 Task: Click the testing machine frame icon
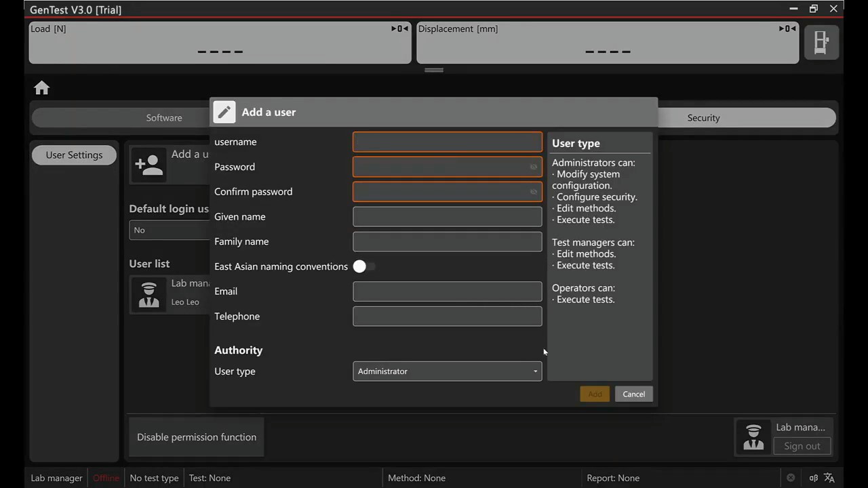pyautogui.click(x=821, y=43)
